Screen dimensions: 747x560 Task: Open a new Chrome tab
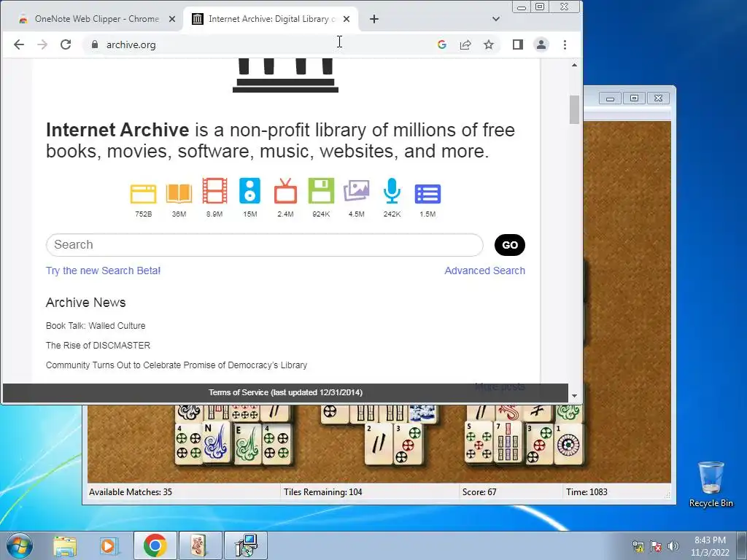point(374,19)
